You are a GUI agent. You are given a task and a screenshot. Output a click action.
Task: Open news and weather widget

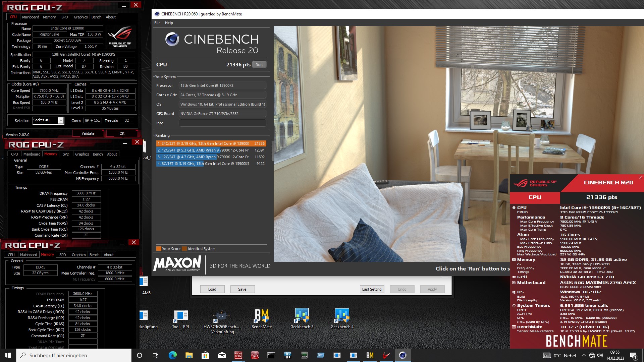(x=559, y=356)
